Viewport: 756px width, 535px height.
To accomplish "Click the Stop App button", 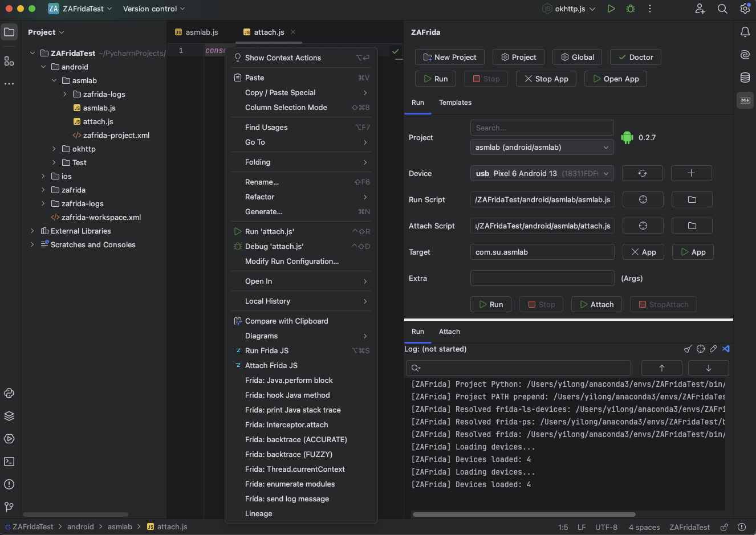I will click(x=546, y=79).
